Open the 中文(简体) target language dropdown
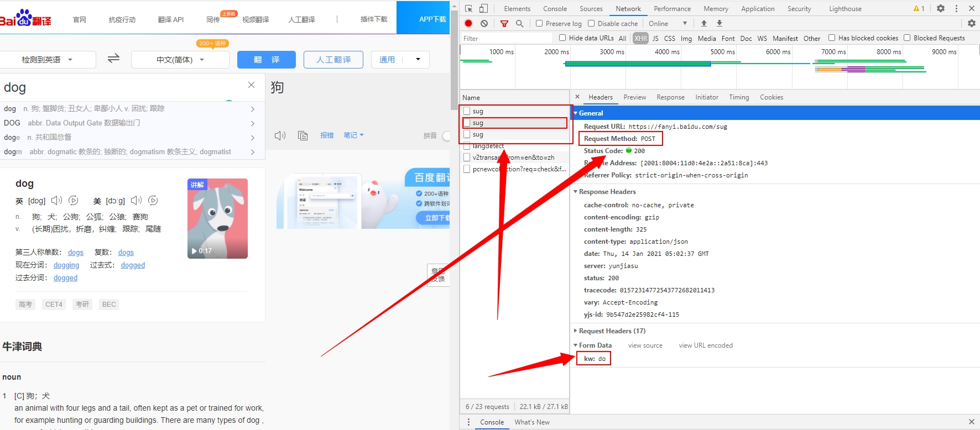 tap(180, 60)
